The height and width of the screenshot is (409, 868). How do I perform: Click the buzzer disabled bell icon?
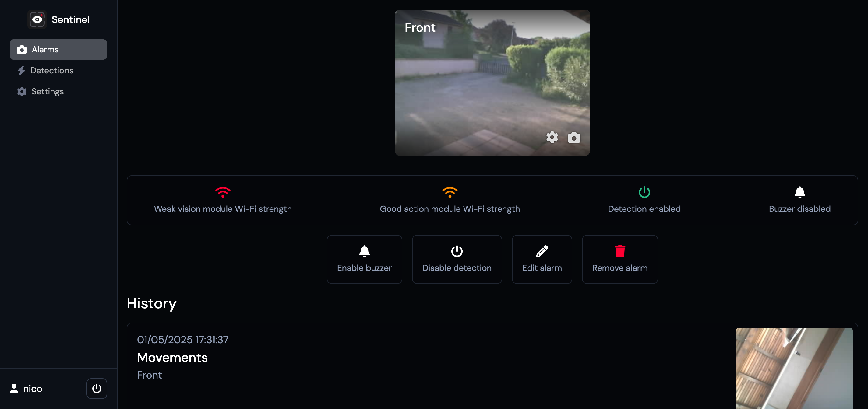tap(799, 192)
